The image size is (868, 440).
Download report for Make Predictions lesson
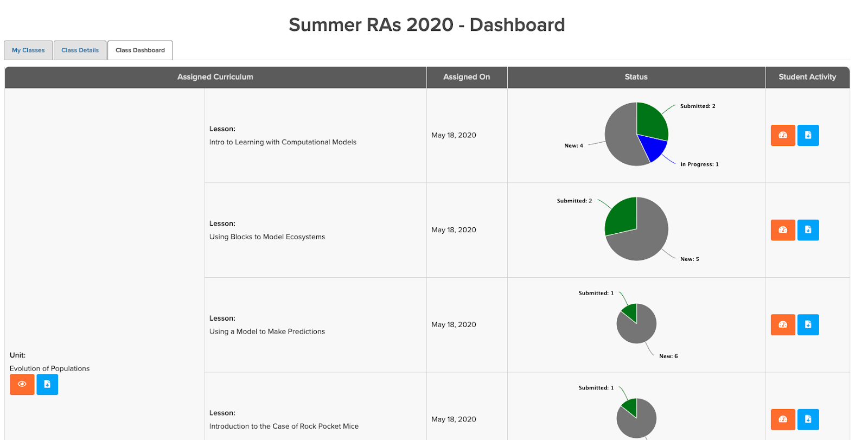tap(808, 325)
